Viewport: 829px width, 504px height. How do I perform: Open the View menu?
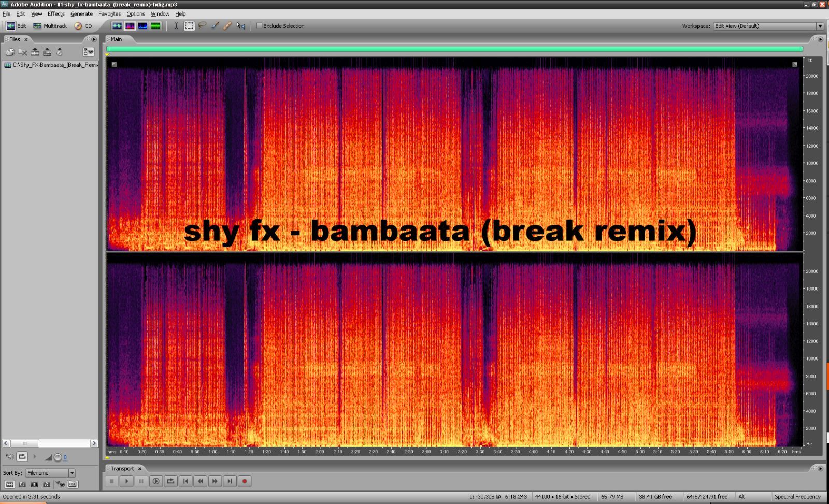37,14
